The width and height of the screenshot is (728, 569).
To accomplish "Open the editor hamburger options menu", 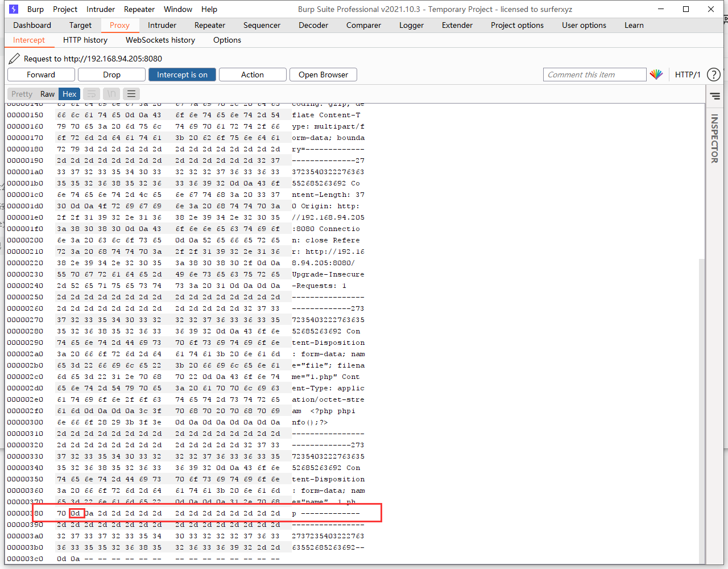I will [131, 94].
